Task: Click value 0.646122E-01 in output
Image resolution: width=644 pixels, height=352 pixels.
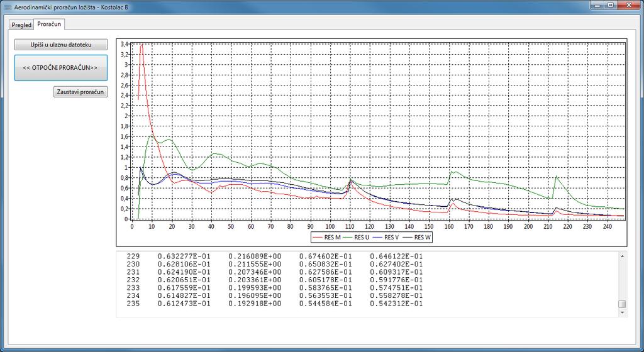Action: pos(396,256)
